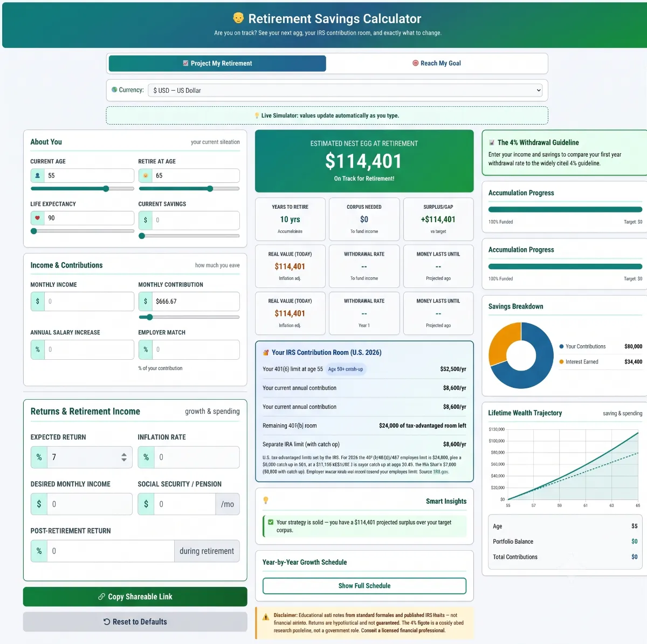Click the Current Savings input field
The width and height of the screenshot is (647, 644).
(195, 220)
